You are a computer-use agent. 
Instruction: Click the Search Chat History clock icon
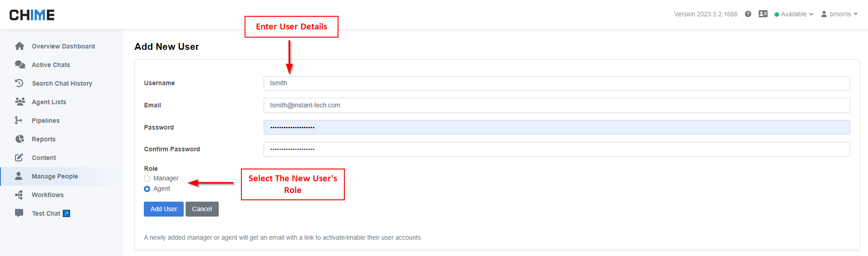pyautogui.click(x=19, y=83)
